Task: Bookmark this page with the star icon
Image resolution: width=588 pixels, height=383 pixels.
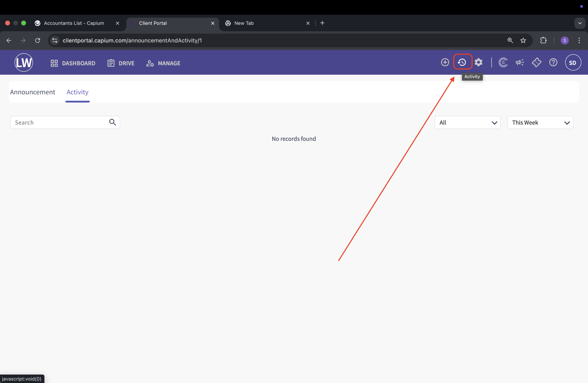Action: [523, 40]
